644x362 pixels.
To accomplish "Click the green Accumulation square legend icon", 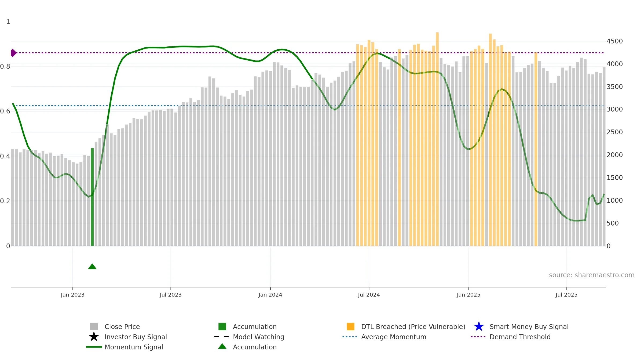I will (222, 327).
